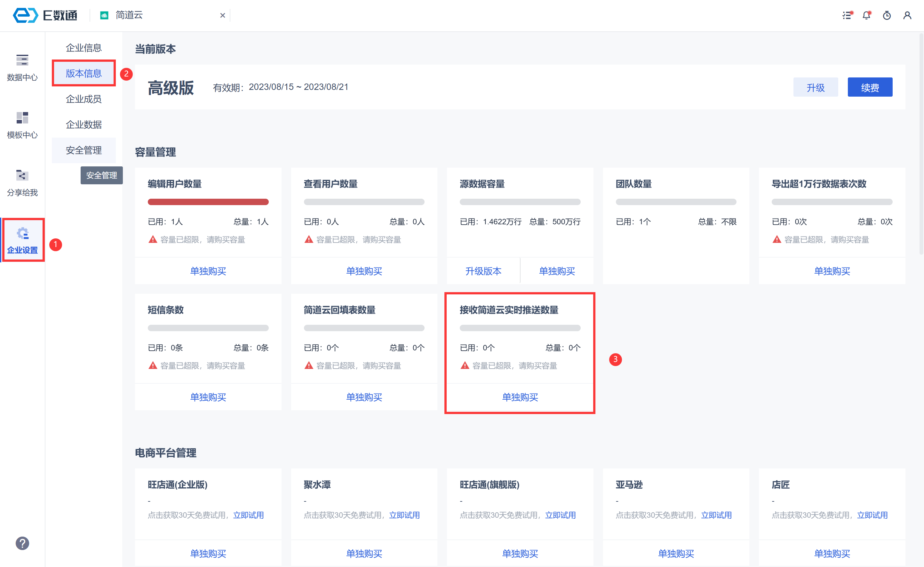Open 模板中心 sidebar icon
The image size is (924, 567).
coord(22,125)
